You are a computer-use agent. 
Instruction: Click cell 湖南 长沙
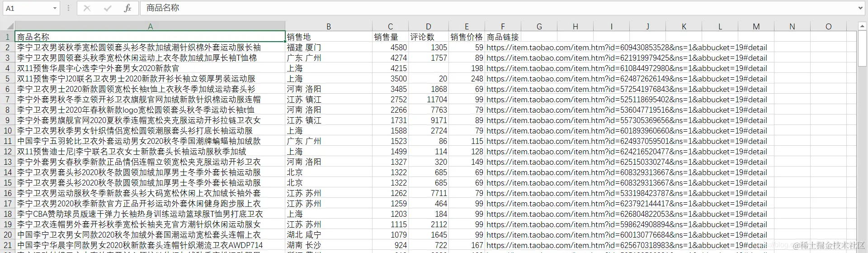tap(329, 245)
